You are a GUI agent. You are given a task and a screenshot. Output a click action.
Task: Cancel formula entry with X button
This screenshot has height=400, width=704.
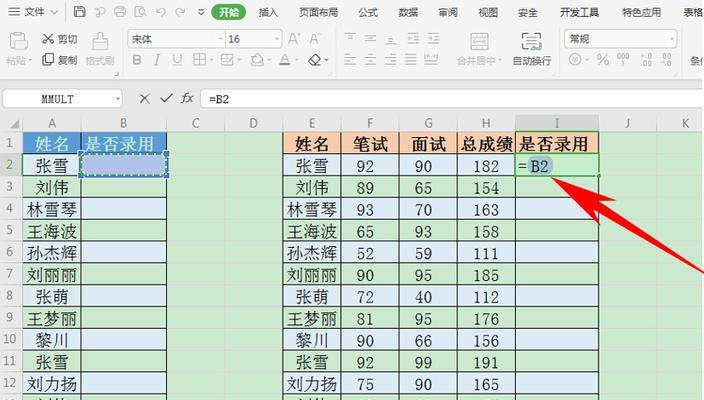(x=144, y=98)
